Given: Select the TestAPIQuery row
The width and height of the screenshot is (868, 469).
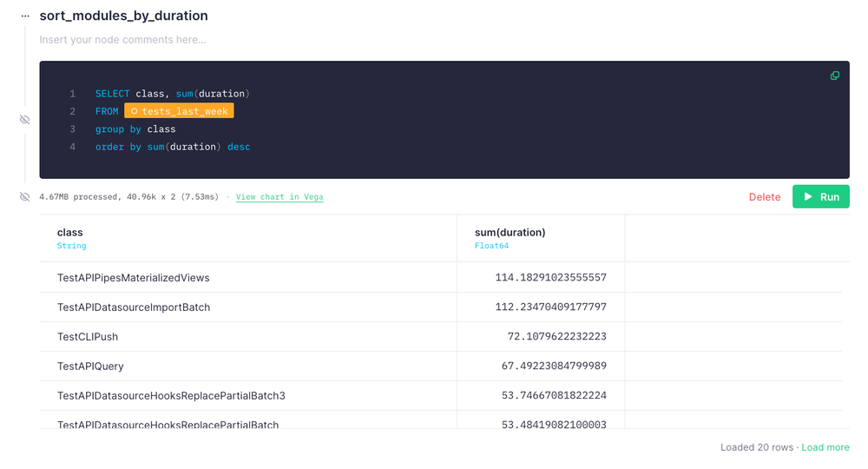Looking at the screenshot, I should [90, 367].
